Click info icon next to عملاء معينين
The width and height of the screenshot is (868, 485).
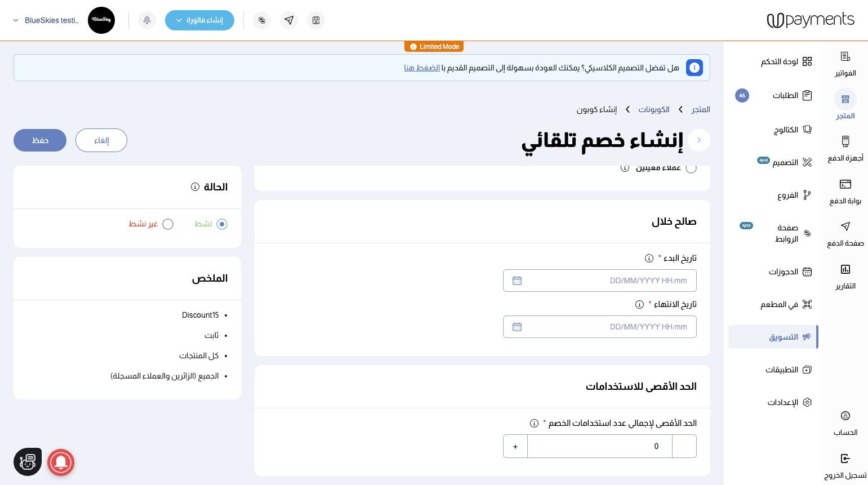coord(625,168)
